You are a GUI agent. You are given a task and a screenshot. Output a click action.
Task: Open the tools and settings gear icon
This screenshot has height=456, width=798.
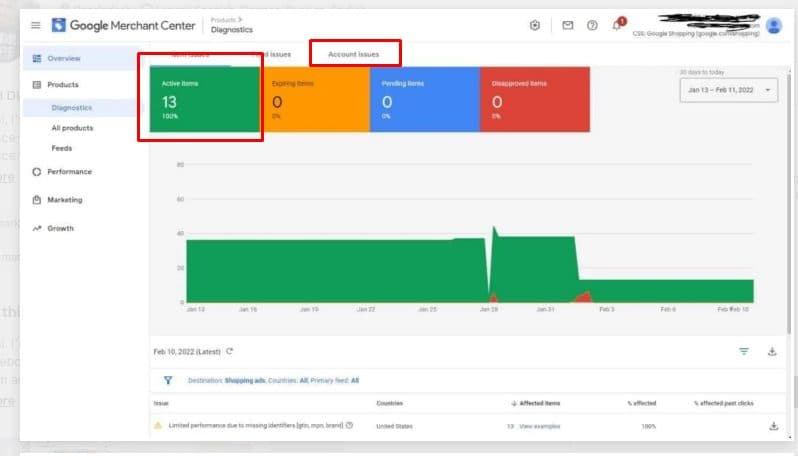[x=535, y=25]
